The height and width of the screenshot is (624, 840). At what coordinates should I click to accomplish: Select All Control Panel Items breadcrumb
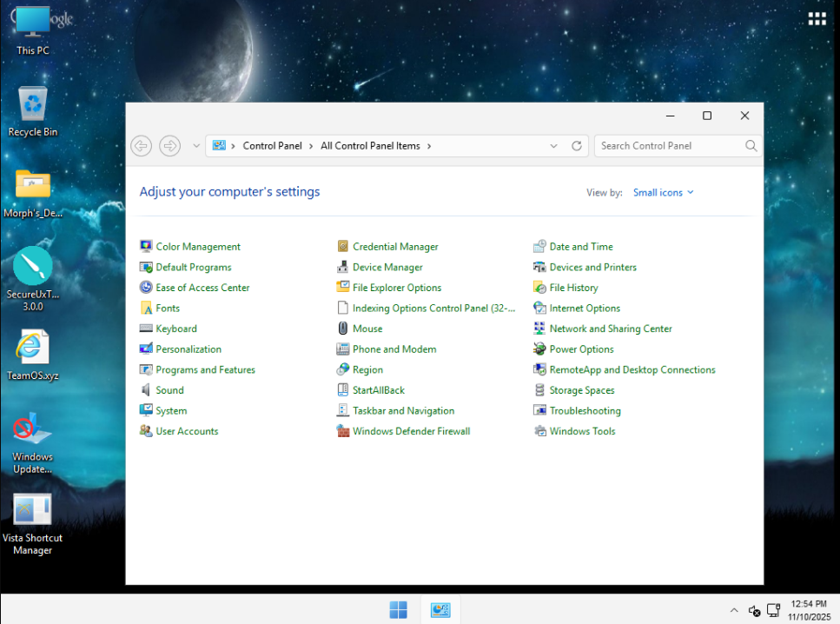[x=370, y=146]
